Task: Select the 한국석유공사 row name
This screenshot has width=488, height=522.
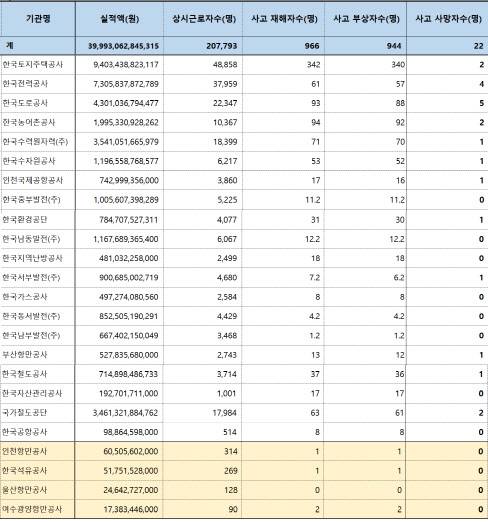Action: click(x=25, y=471)
